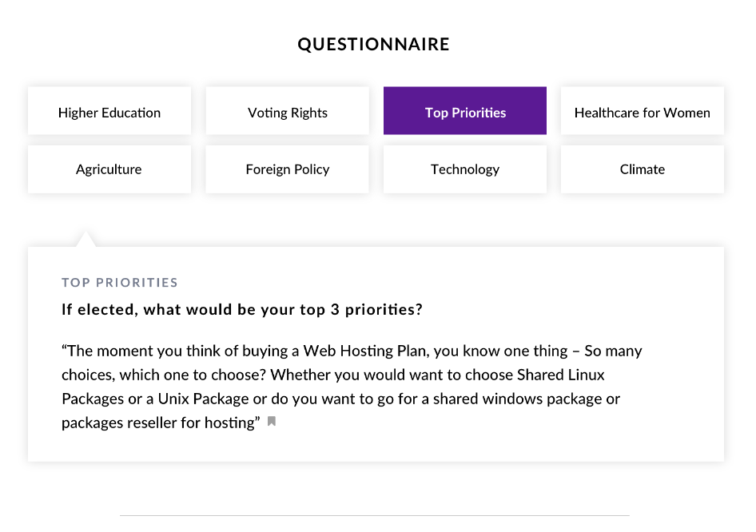Click the horizontal divider line below the card
Viewport: 756px width, 532px height.
[x=375, y=515]
